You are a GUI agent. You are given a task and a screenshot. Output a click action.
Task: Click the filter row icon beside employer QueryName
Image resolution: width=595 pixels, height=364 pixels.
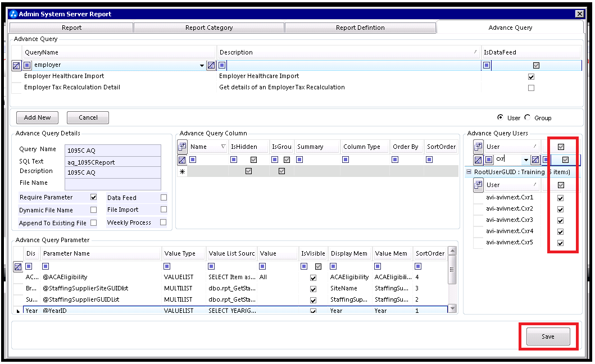click(x=16, y=66)
